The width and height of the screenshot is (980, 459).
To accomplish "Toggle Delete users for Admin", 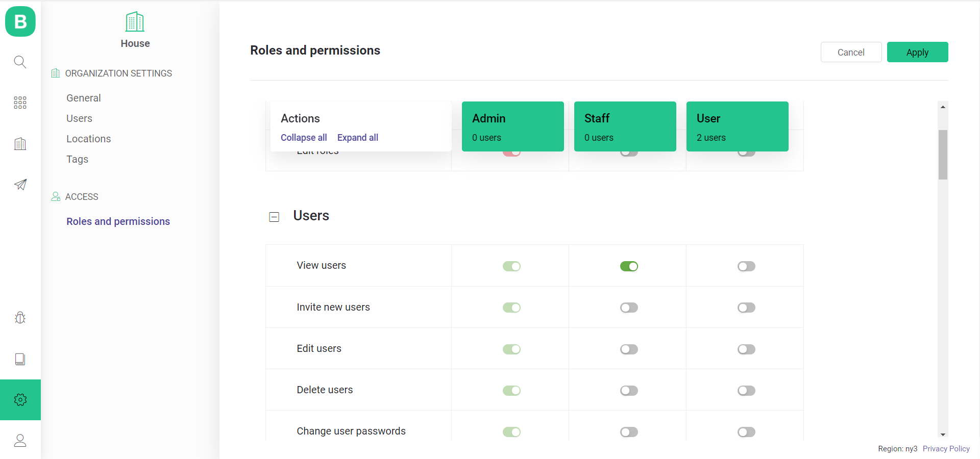I will (x=511, y=391).
